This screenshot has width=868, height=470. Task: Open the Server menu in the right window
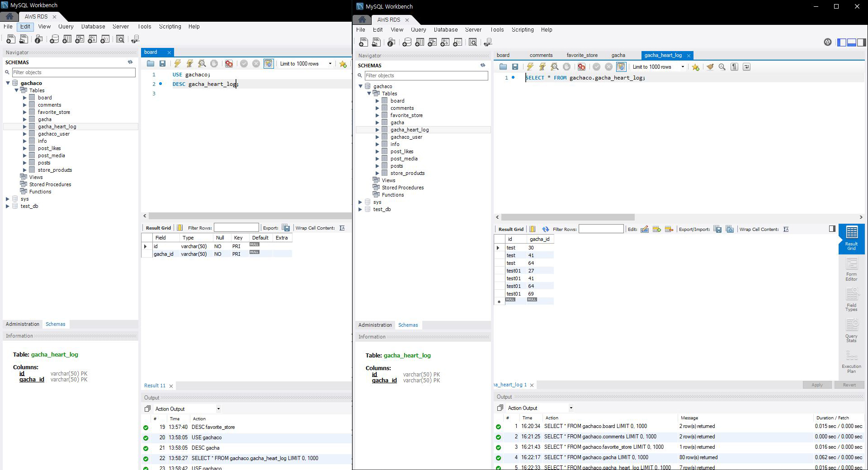(x=473, y=30)
